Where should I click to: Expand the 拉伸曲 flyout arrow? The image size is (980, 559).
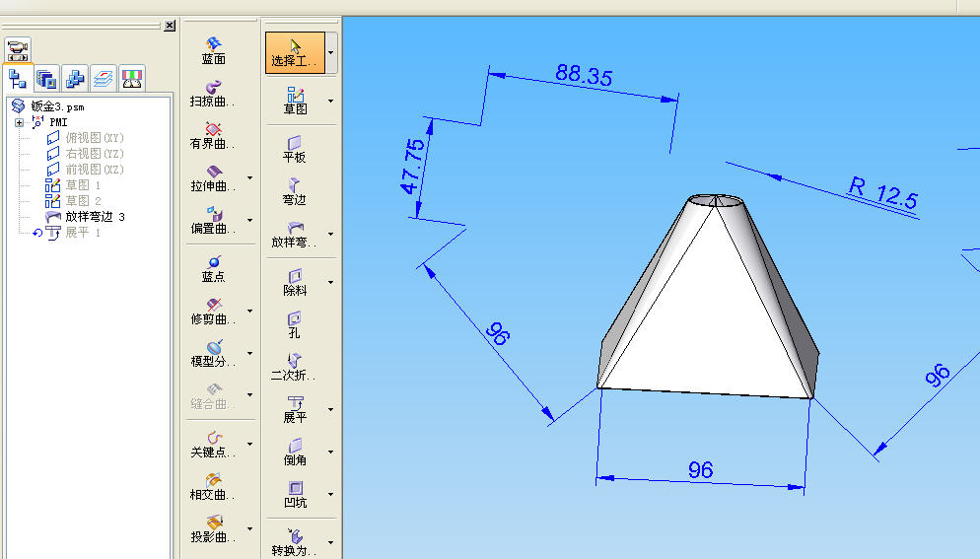(250, 178)
